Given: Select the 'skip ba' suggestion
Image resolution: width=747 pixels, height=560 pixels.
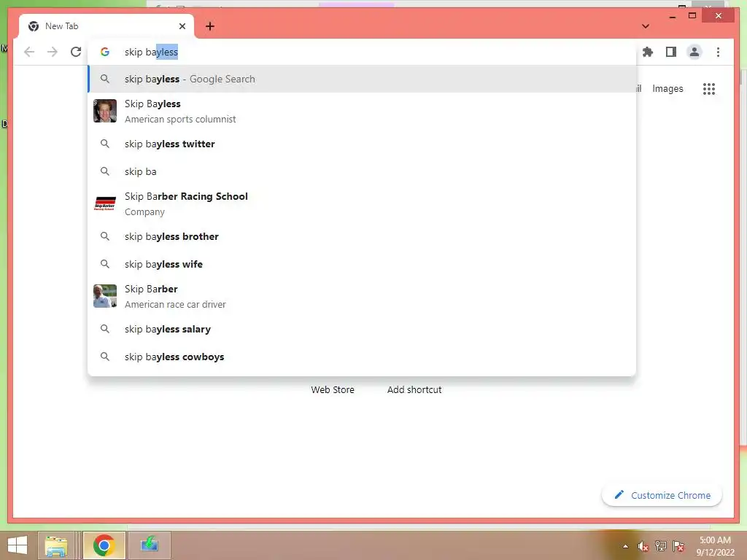Looking at the screenshot, I should click(x=362, y=171).
